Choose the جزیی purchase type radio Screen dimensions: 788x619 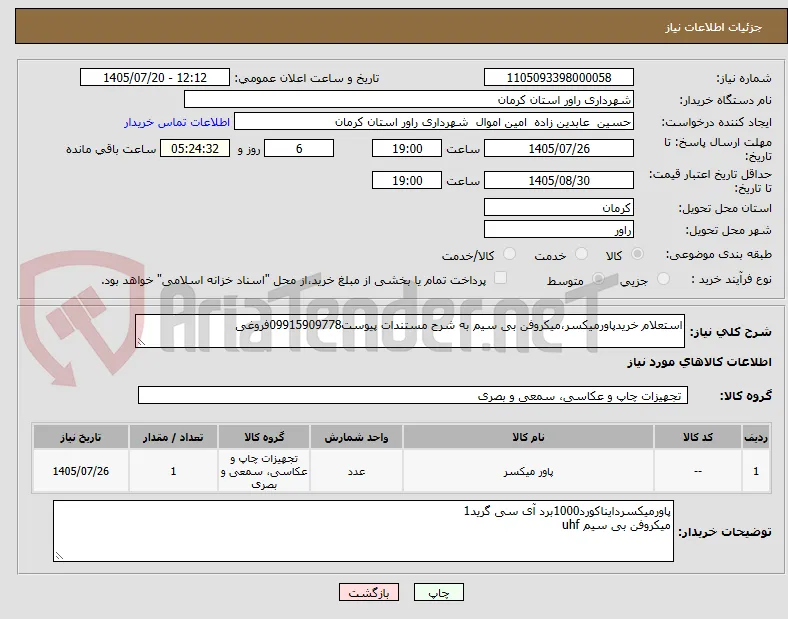click(663, 279)
